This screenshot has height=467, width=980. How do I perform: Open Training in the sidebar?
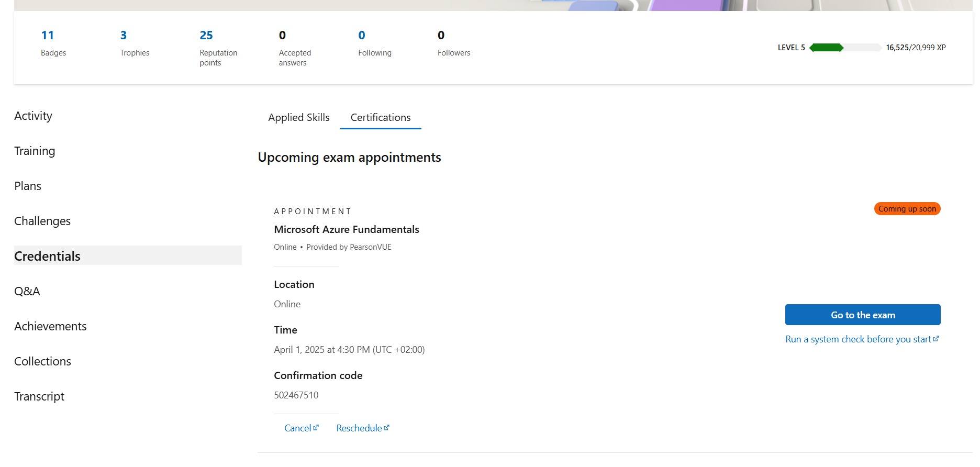click(x=35, y=151)
